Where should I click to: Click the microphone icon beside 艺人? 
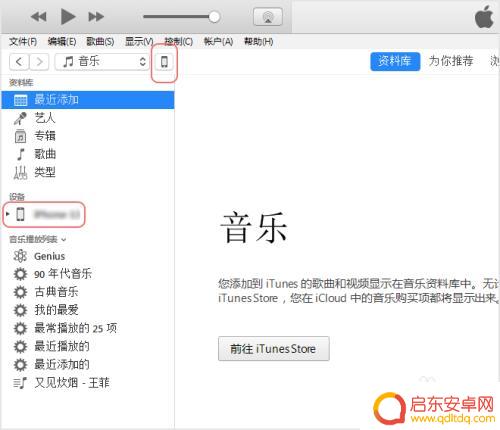pyautogui.click(x=20, y=118)
